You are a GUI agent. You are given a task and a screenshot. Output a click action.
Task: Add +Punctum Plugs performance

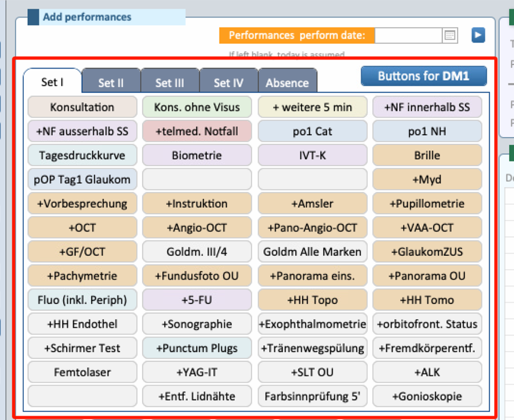[x=197, y=348]
